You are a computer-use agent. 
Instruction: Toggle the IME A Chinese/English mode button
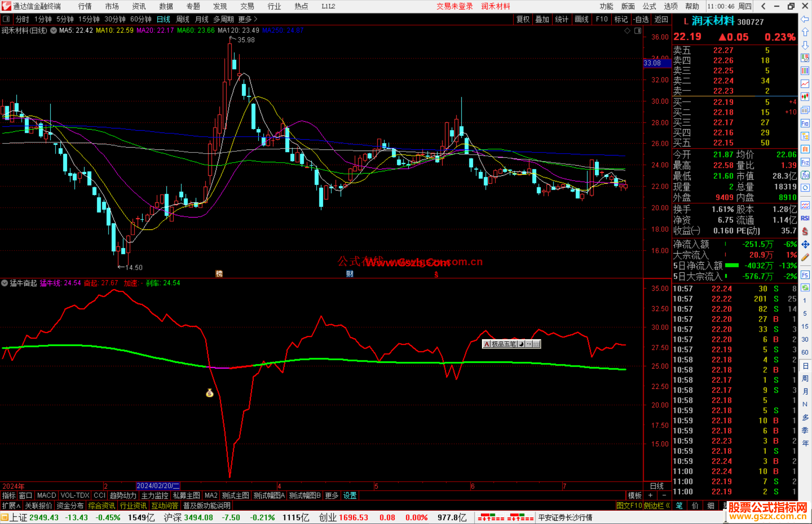[x=487, y=344]
